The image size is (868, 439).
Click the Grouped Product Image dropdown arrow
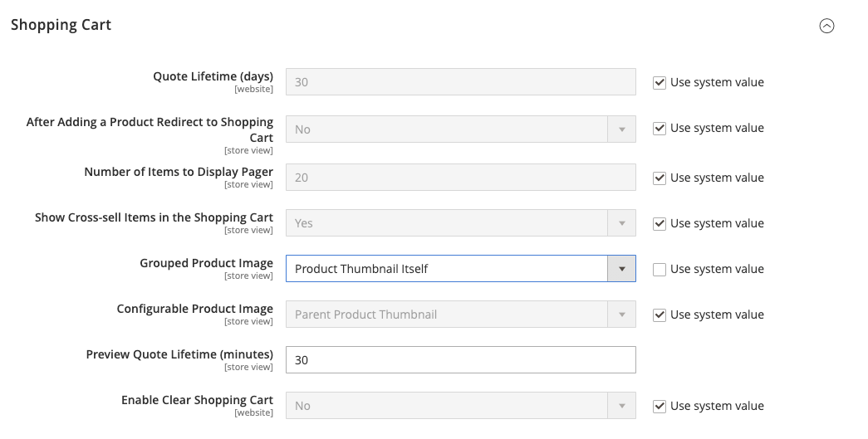(x=621, y=269)
